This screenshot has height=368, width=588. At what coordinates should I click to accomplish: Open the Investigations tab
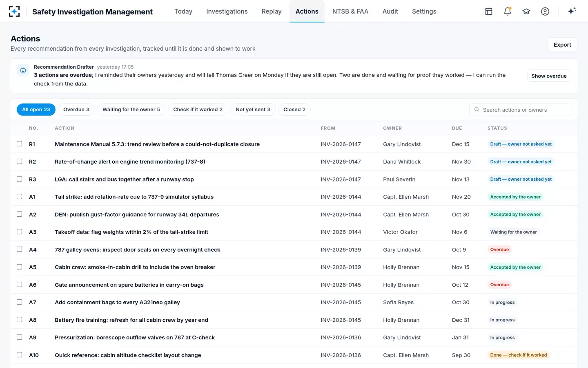(227, 11)
